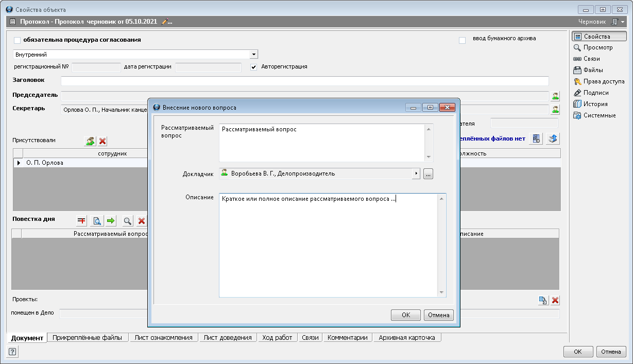The height and width of the screenshot is (364, 633).
Task: Open the Черновик status dropdown menu
Action: click(x=622, y=22)
